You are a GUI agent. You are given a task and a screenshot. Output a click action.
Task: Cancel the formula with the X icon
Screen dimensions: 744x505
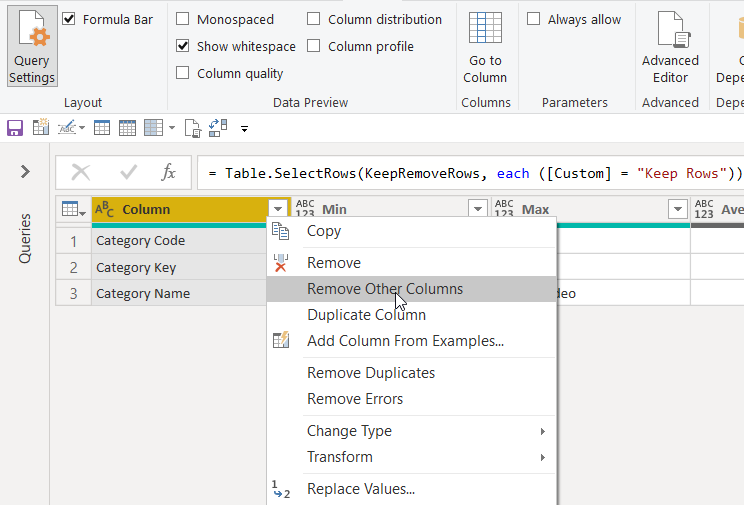point(81,172)
